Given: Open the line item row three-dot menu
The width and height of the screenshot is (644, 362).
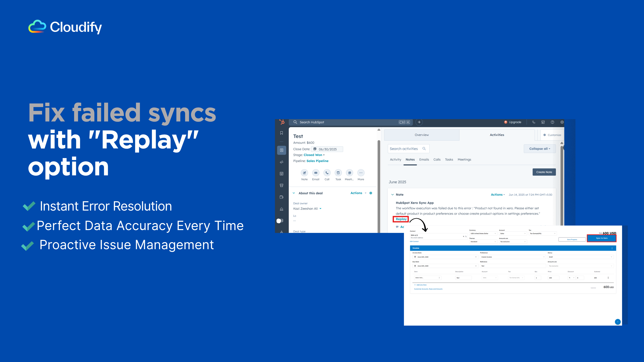Looking at the screenshot, I should coord(608,278).
